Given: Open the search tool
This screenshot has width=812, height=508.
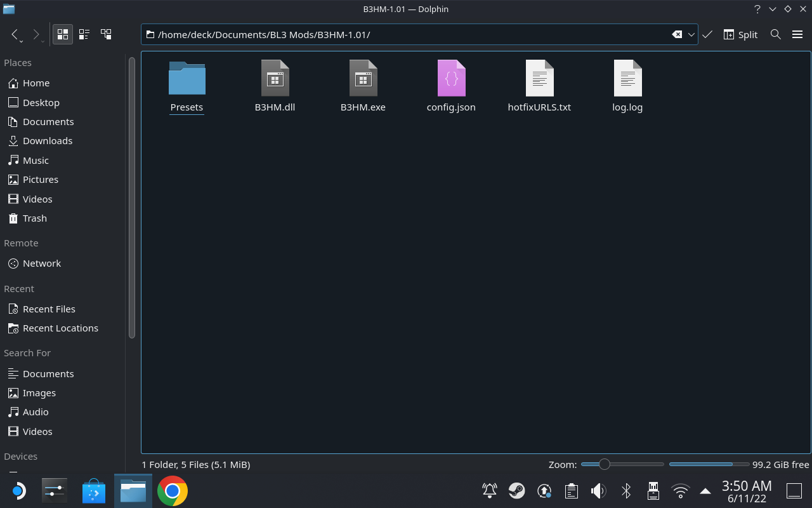Looking at the screenshot, I should 775,34.
